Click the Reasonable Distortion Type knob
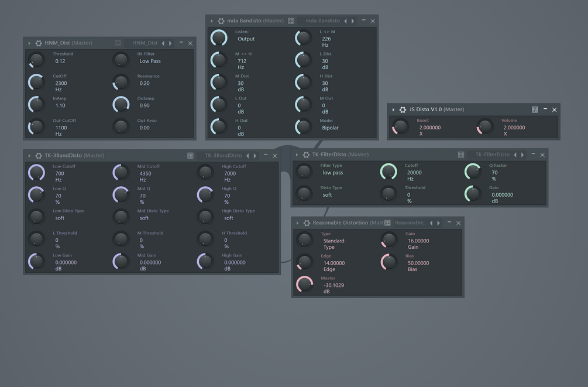The height and width of the screenshot is (387, 588). (304, 240)
